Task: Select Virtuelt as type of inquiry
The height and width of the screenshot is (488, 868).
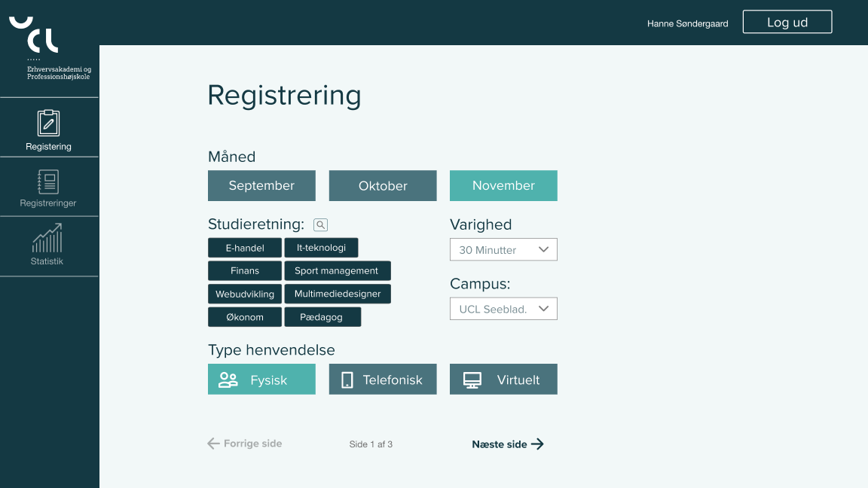Action: pos(503,379)
